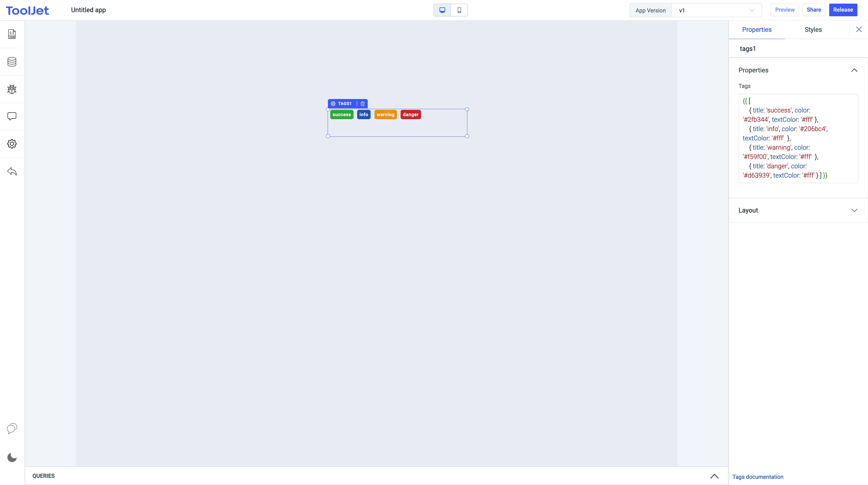Click the settings gear icon in sidebar

pos(12,143)
